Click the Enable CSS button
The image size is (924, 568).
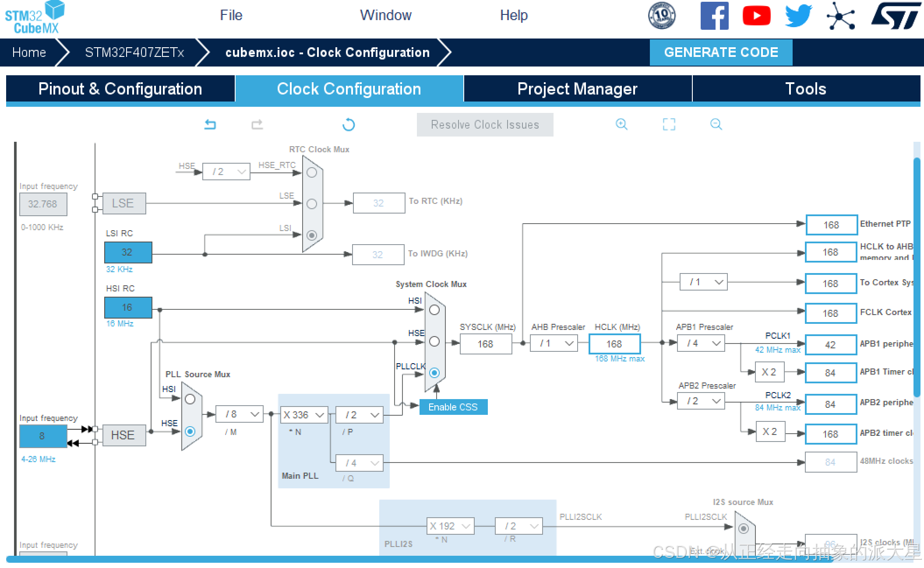[453, 407]
